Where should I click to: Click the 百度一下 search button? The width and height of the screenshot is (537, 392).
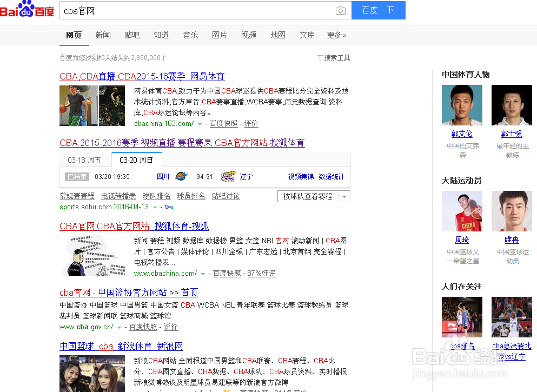click(x=379, y=10)
